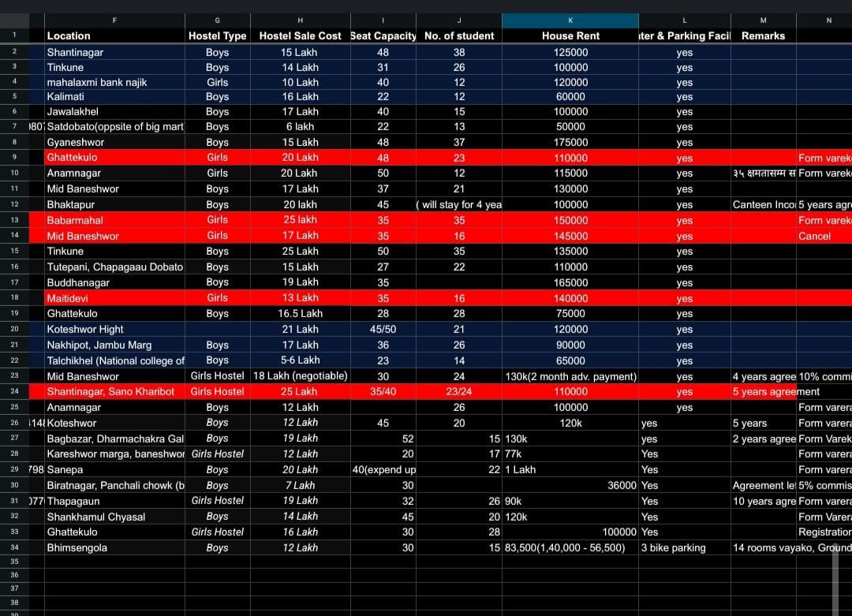Click the '14 rooms vayako, Ground' remarks cell
The width and height of the screenshot is (852, 616).
coord(792,547)
